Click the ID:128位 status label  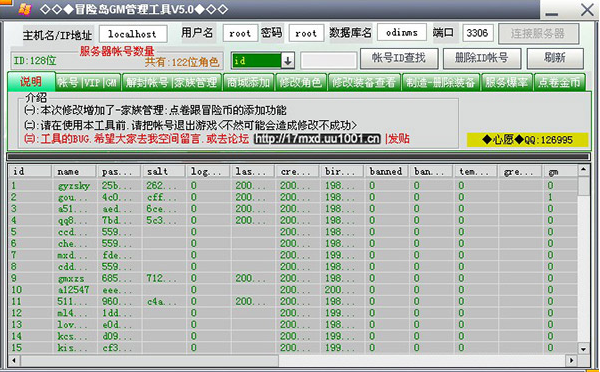[35, 61]
